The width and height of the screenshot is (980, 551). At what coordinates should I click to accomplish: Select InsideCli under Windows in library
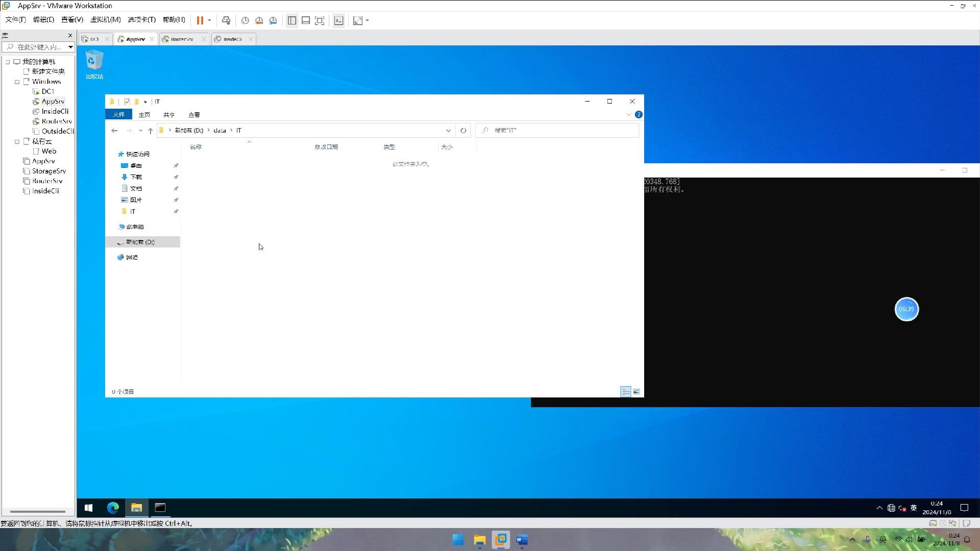click(x=55, y=111)
